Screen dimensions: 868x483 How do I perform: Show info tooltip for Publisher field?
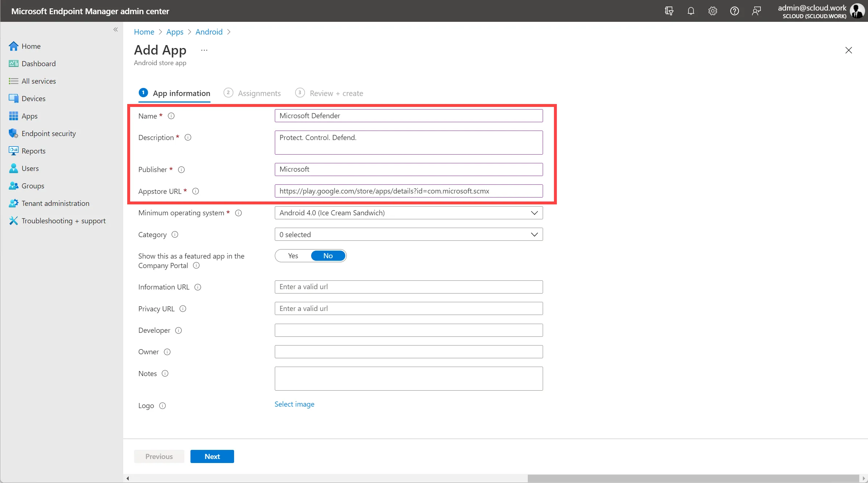point(181,169)
